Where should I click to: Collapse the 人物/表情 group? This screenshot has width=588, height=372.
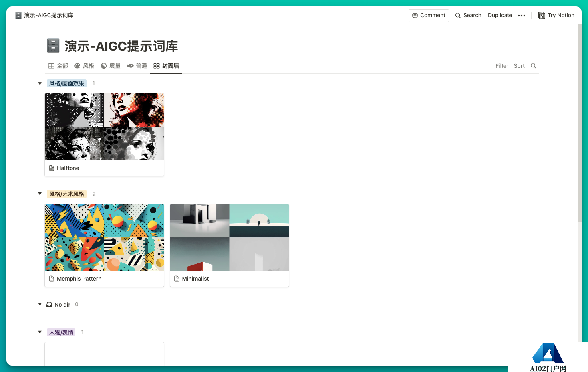click(40, 332)
